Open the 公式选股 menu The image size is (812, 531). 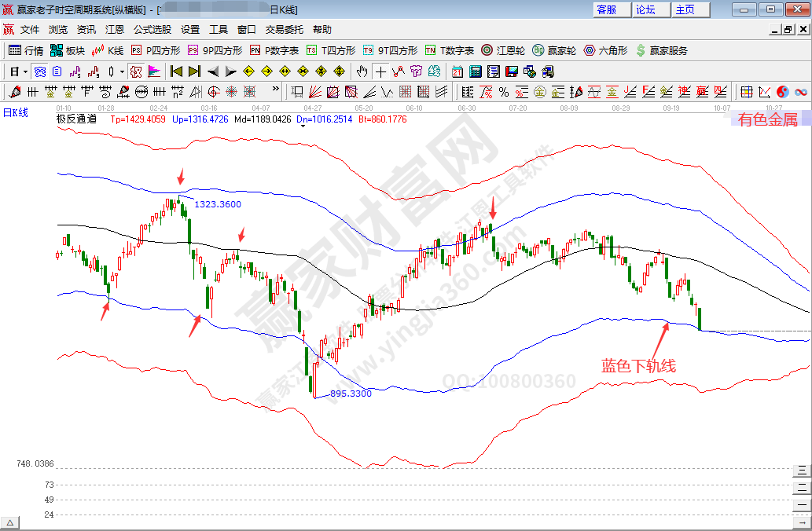tap(152, 30)
